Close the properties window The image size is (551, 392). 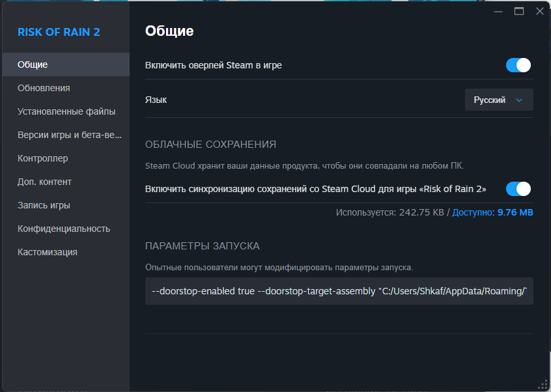(540, 12)
